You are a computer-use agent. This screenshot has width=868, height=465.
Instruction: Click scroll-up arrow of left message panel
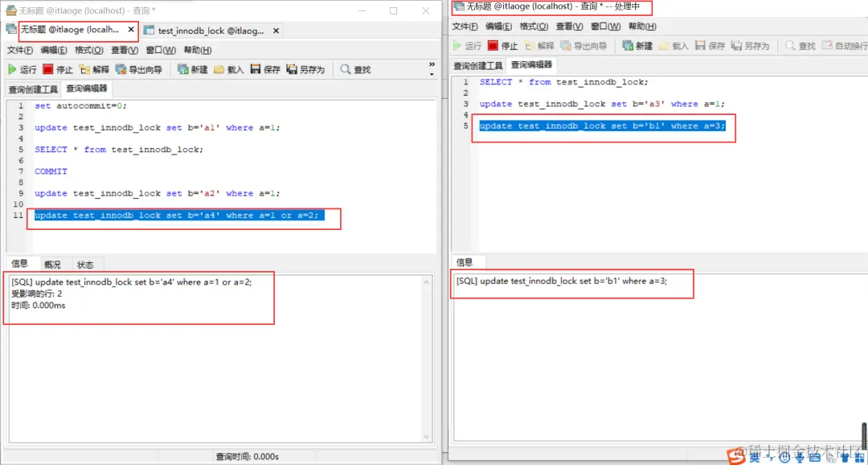427,283
